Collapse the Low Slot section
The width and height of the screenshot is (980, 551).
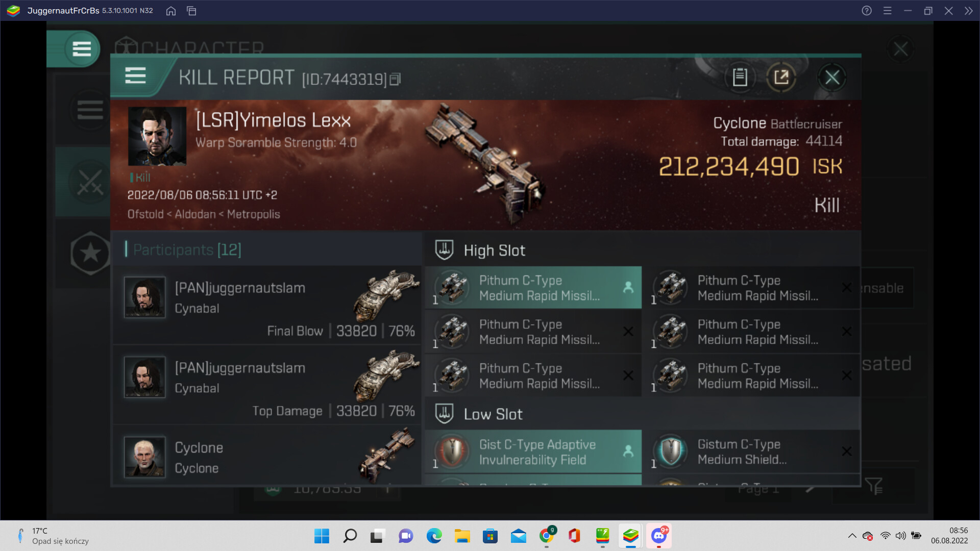tap(493, 414)
